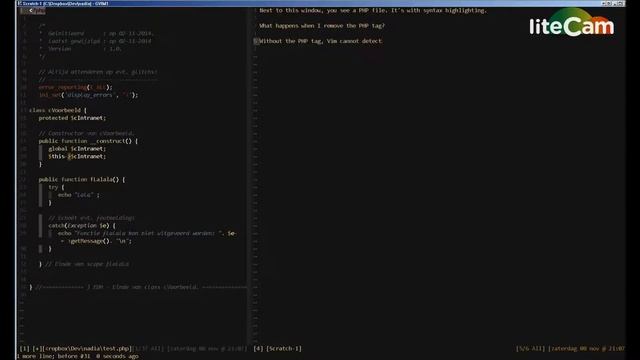The height and width of the screenshot is (360, 640).
Task: Click 'Without the PHP tag, Vim cannot detect'
Action: click(x=320, y=41)
